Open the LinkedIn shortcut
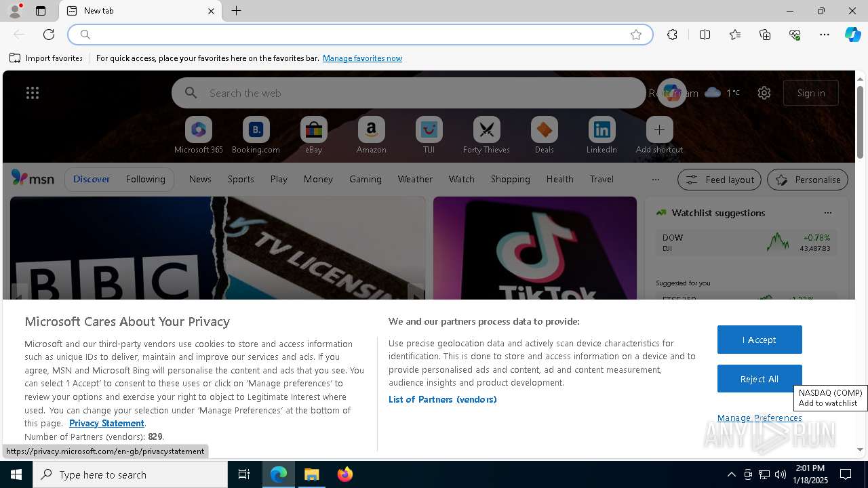 pyautogui.click(x=601, y=136)
